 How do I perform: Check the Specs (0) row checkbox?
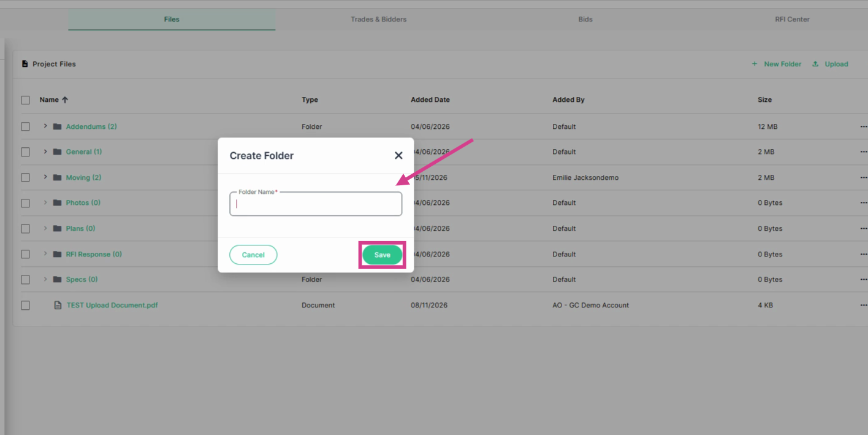(25, 280)
